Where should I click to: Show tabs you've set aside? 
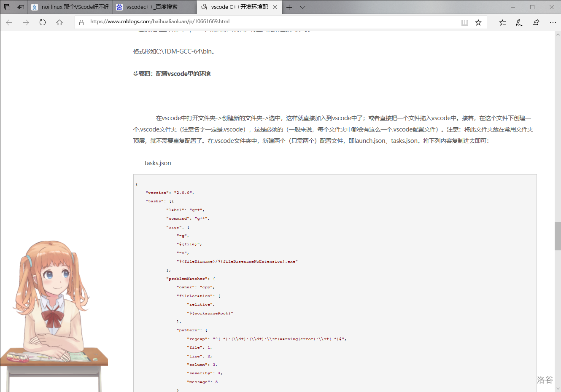click(7, 7)
